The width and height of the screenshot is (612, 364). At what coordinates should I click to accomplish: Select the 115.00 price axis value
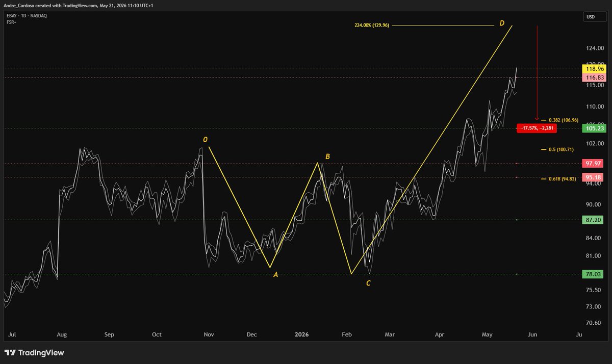click(594, 85)
